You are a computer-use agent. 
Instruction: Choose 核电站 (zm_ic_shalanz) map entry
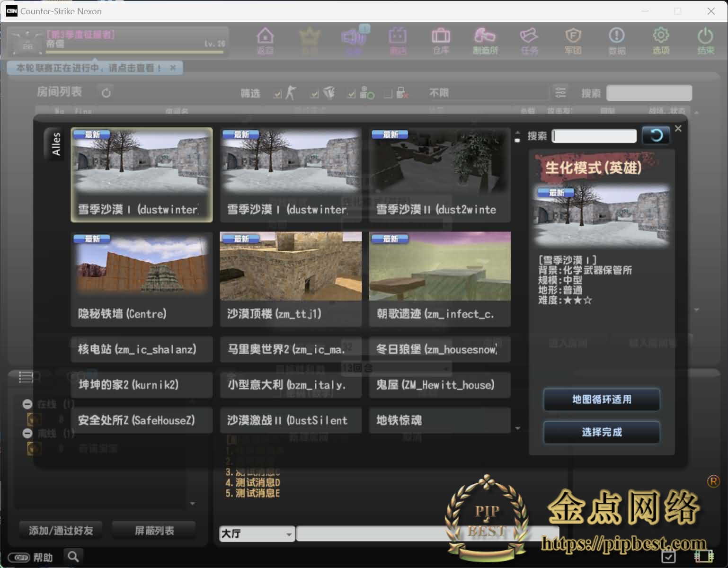pyautogui.click(x=142, y=349)
